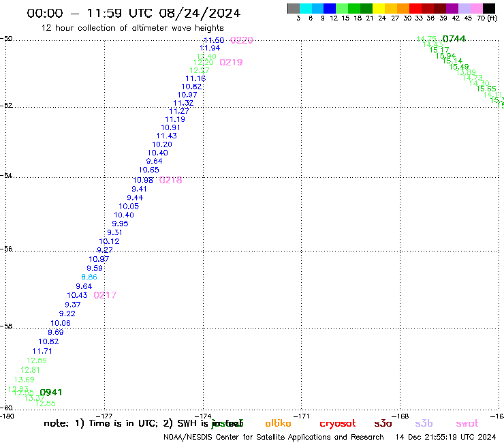Click the green 12.59 wave height value

tap(37, 361)
